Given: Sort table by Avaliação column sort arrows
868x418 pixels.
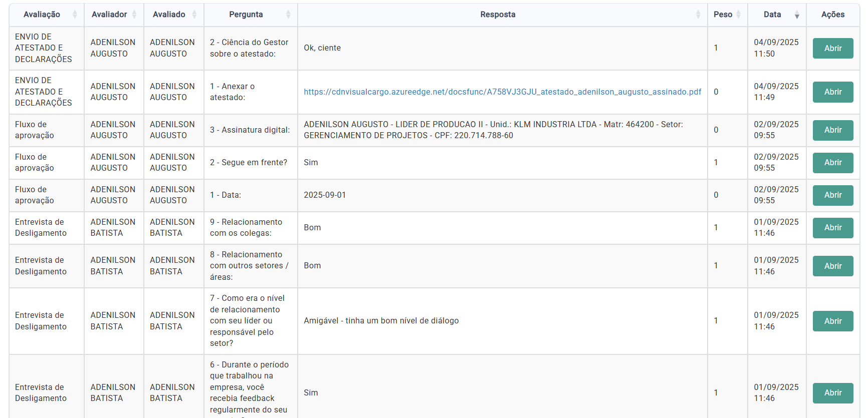Looking at the screenshot, I should [75, 15].
